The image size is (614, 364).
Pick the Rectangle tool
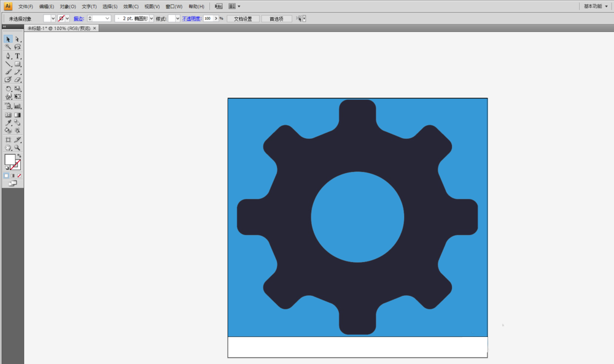pyautogui.click(x=18, y=64)
